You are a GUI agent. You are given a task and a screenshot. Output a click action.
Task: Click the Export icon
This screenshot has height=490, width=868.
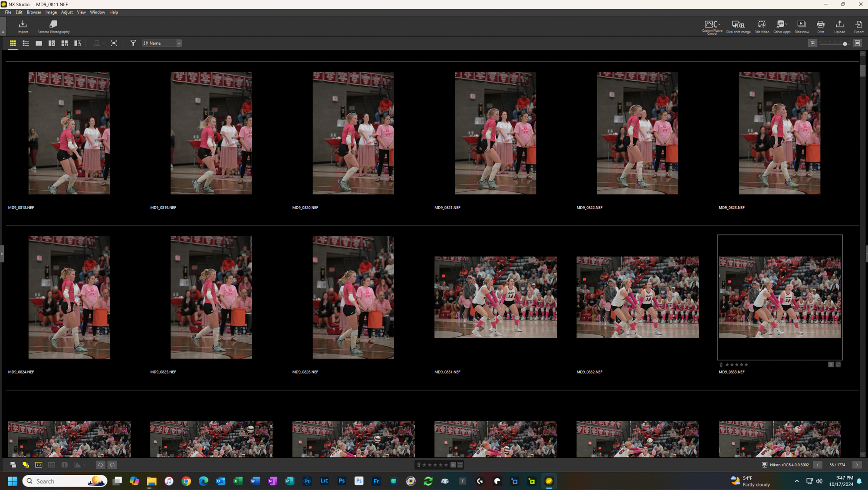(858, 26)
